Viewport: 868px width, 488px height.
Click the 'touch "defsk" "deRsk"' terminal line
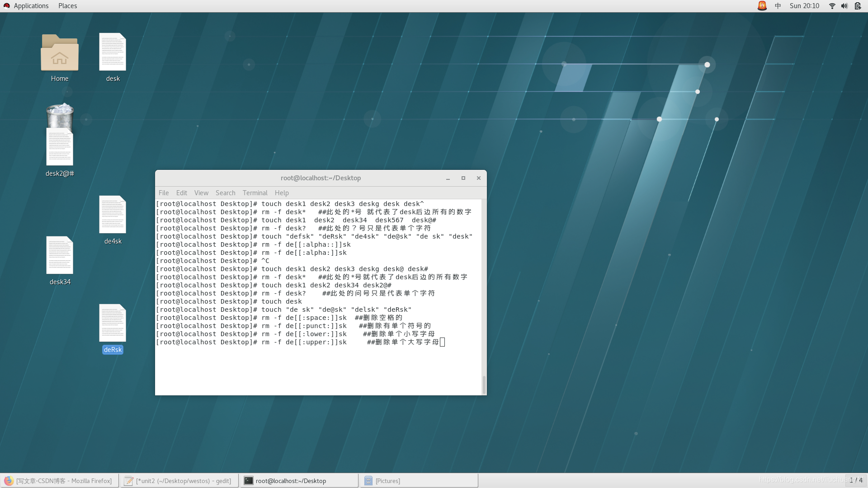click(314, 236)
